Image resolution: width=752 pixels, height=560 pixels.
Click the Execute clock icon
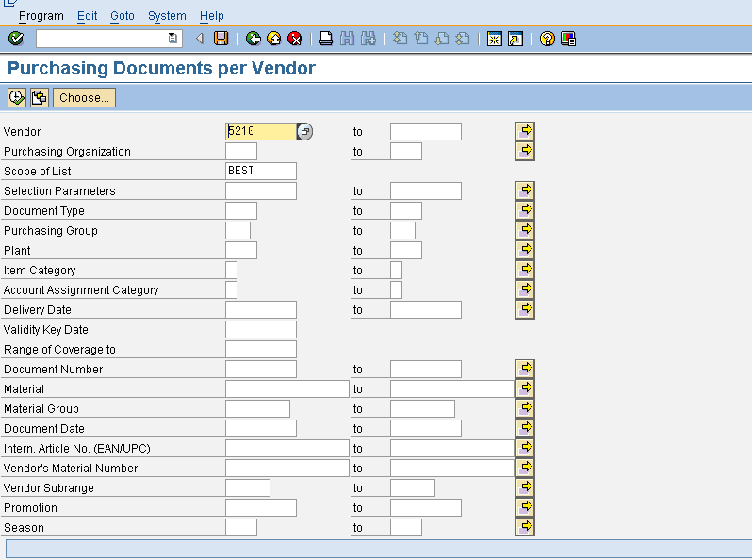click(x=17, y=97)
